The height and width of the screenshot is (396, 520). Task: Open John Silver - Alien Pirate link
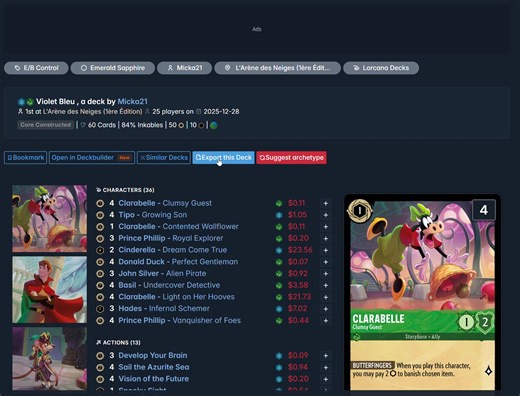coord(162,273)
